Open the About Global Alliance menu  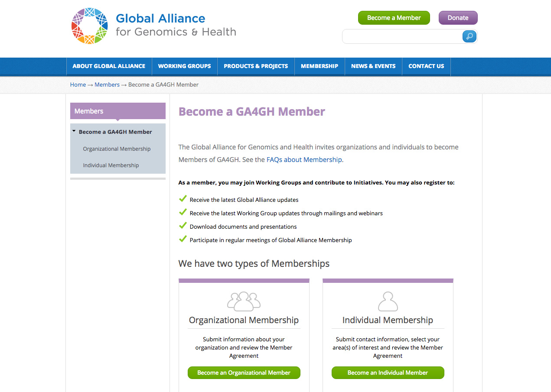click(x=109, y=66)
